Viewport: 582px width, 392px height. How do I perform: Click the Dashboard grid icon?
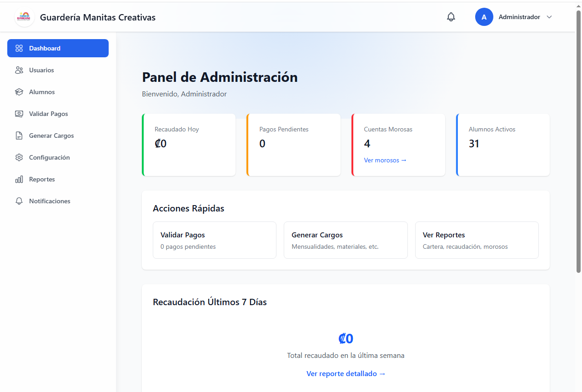[19, 48]
